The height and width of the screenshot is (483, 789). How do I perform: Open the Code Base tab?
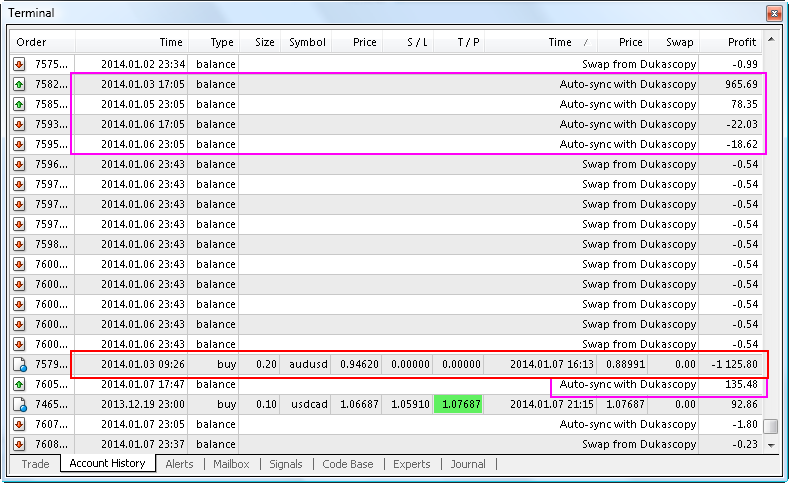point(348,464)
